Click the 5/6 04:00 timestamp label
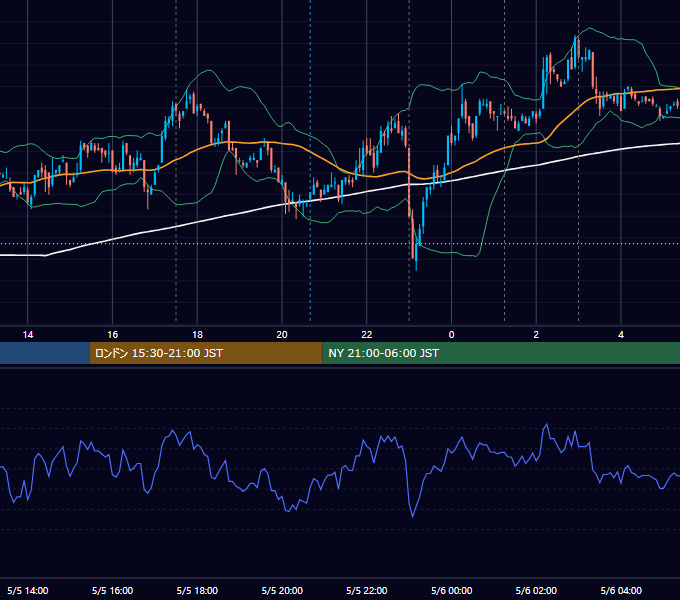This screenshot has width=680, height=600. [x=621, y=590]
